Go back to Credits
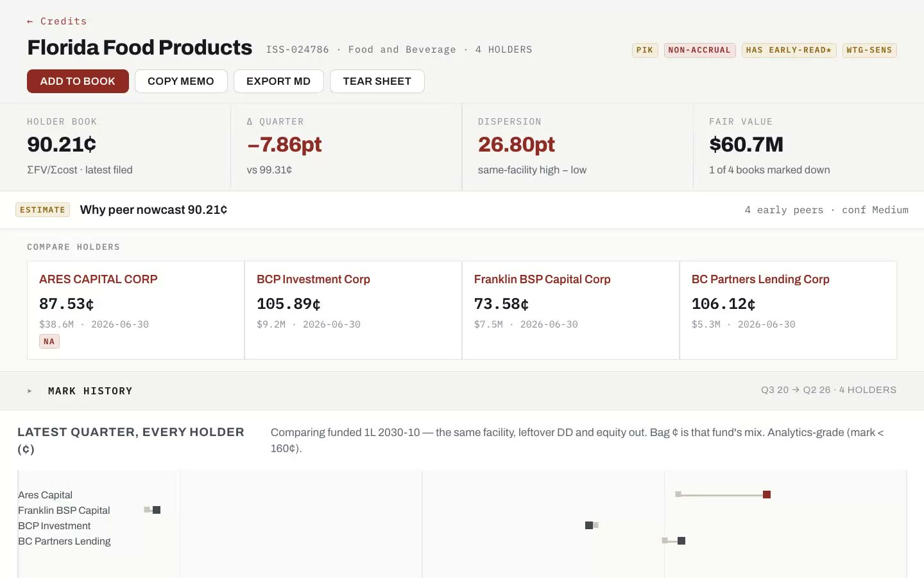924x578 pixels. pos(56,21)
